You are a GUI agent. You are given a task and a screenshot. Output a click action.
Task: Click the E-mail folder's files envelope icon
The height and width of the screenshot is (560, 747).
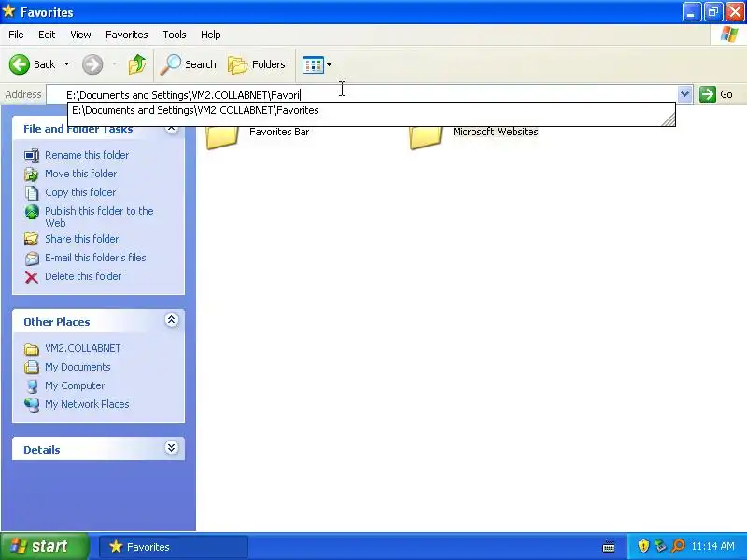(32, 259)
